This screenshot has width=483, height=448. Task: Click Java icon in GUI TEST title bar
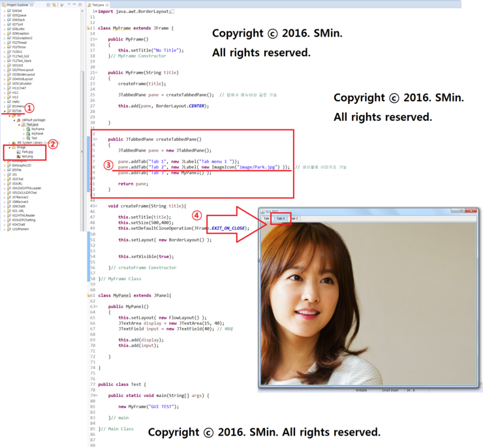tap(263, 212)
